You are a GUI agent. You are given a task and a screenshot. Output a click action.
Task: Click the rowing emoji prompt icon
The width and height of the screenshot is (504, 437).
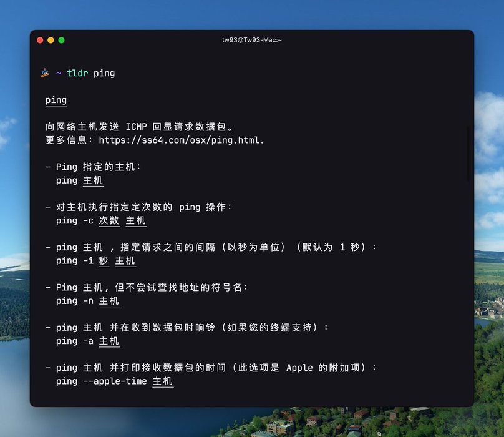tap(45, 73)
